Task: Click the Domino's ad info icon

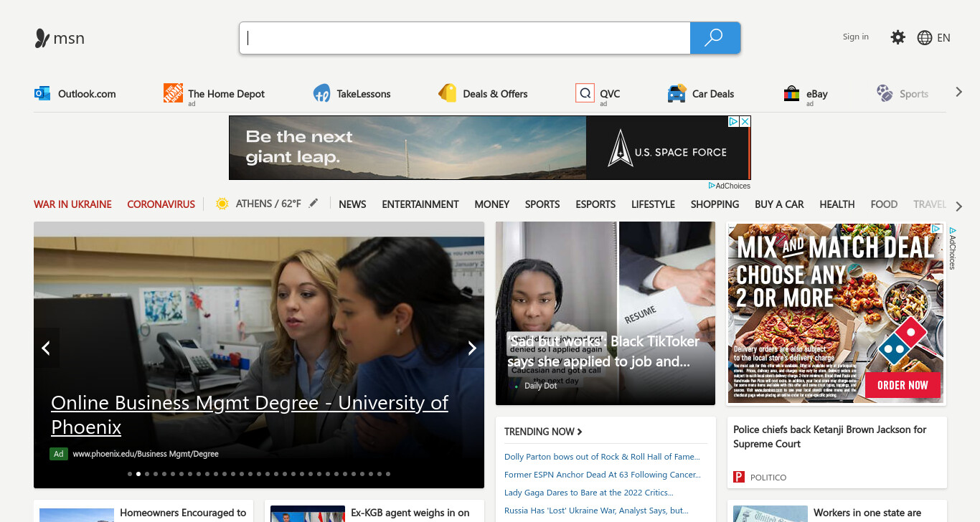Action: (937, 229)
